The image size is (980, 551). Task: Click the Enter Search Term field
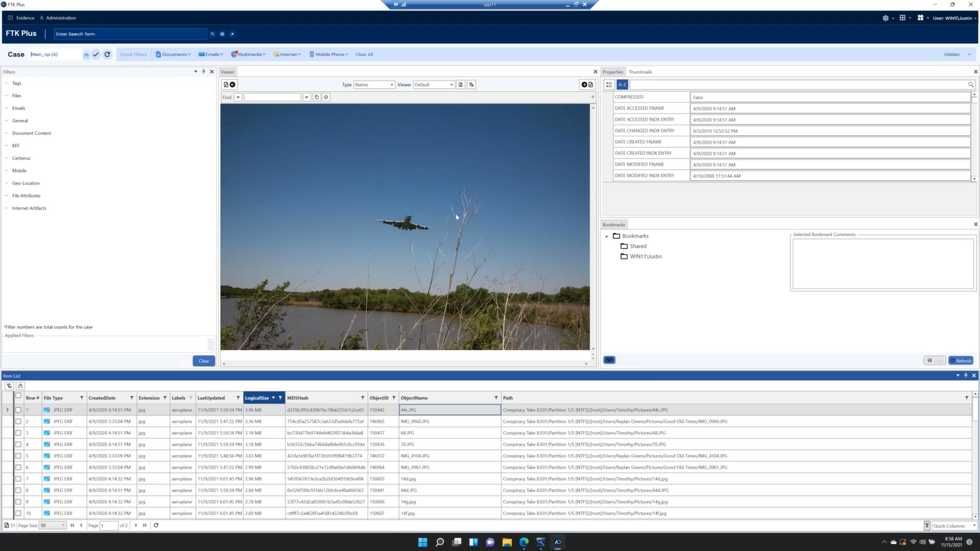(130, 34)
